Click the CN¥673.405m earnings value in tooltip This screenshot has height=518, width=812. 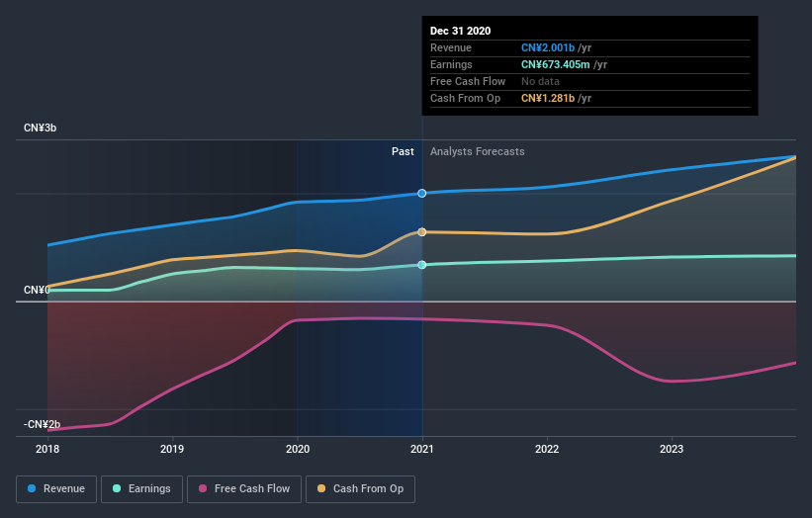pos(555,64)
